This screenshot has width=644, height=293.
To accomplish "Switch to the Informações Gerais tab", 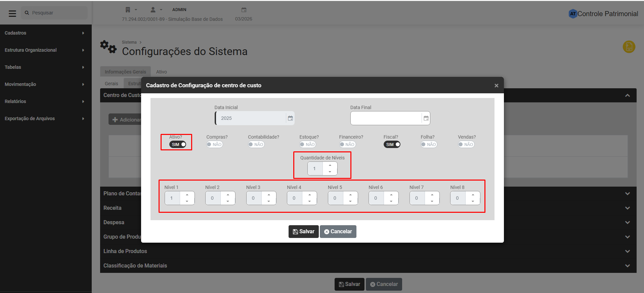I will 125,72.
